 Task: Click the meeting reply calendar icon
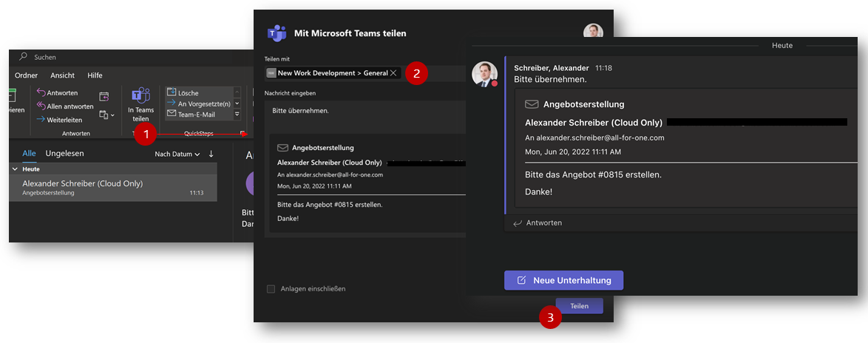tap(104, 97)
